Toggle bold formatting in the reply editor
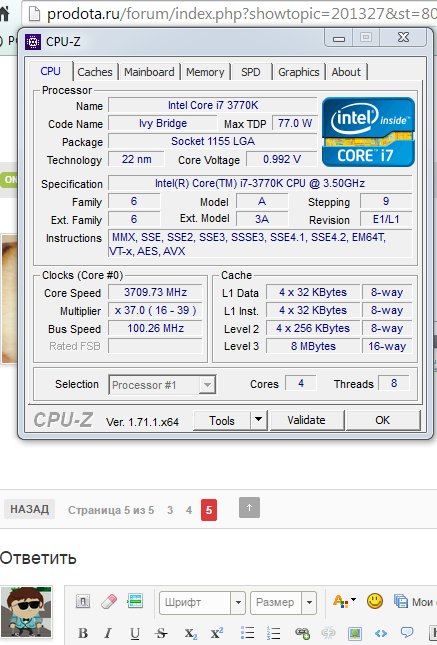Screen dimensions: 437x645 click(x=83, y=633)
